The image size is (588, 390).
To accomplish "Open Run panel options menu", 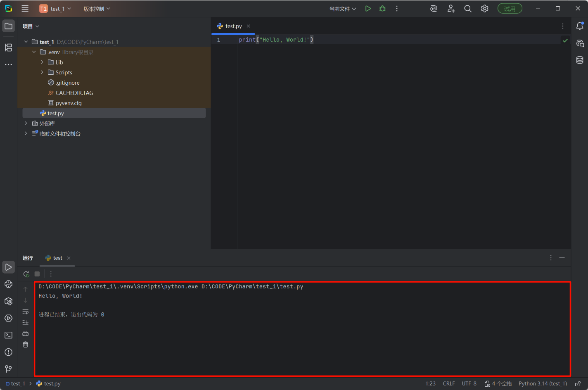I will pos(551,258).
